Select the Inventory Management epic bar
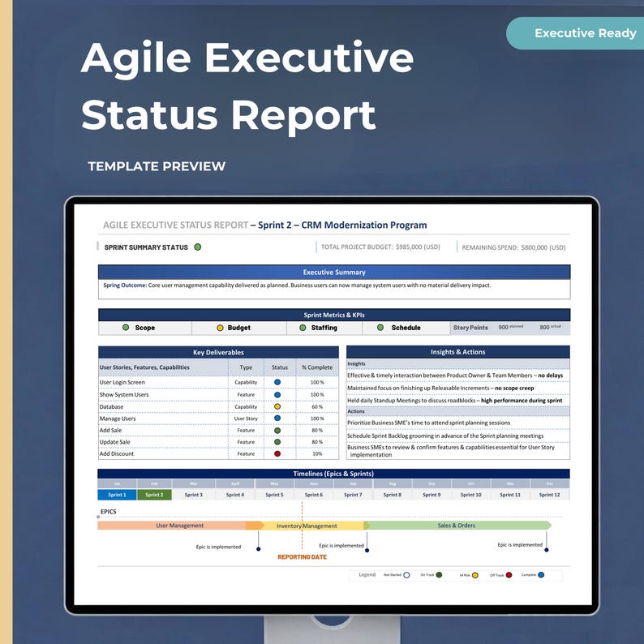 307,526
